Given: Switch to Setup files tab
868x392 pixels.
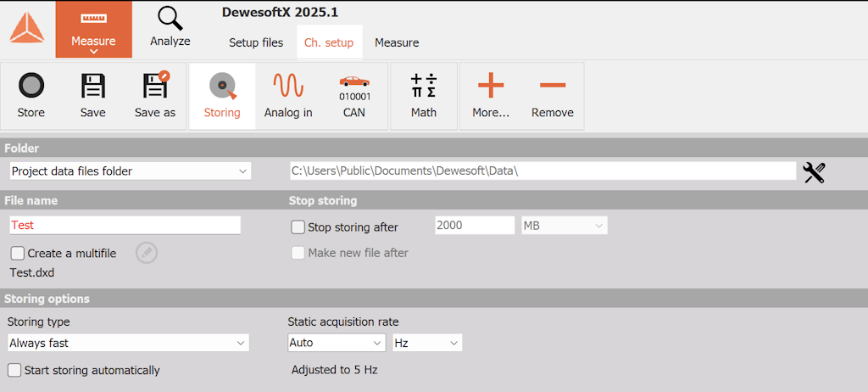Looking at the screenshot, I should click(256, 42).
